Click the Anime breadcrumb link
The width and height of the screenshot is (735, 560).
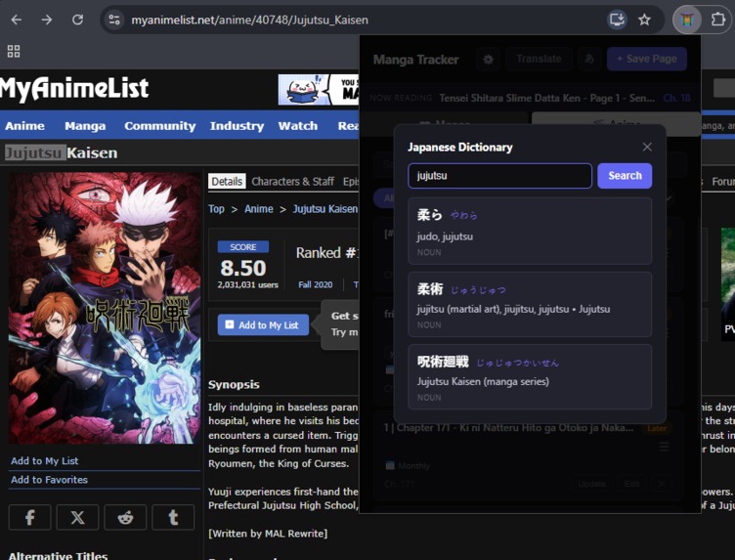pos(259,209)
